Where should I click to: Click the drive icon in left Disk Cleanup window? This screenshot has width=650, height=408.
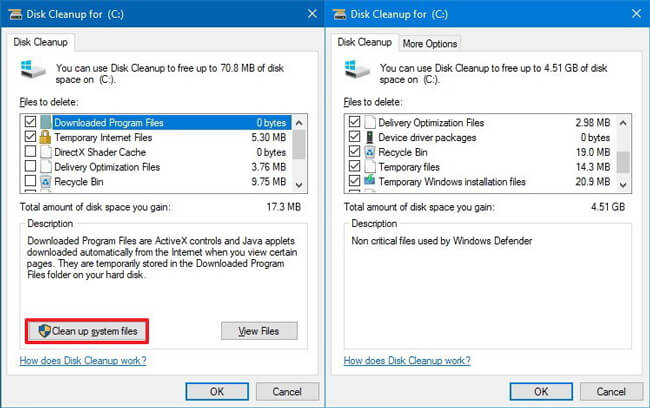pos(33,69)
